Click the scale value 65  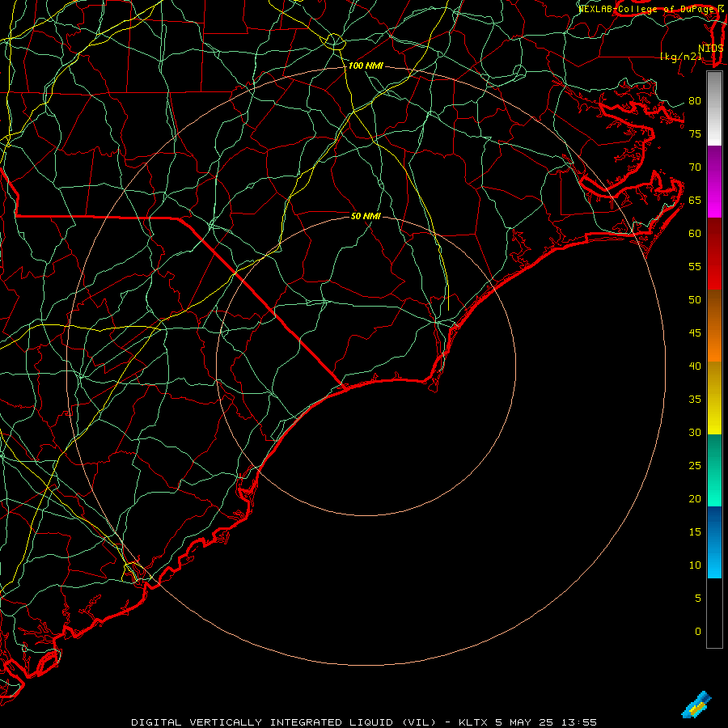tap(695, 200)
